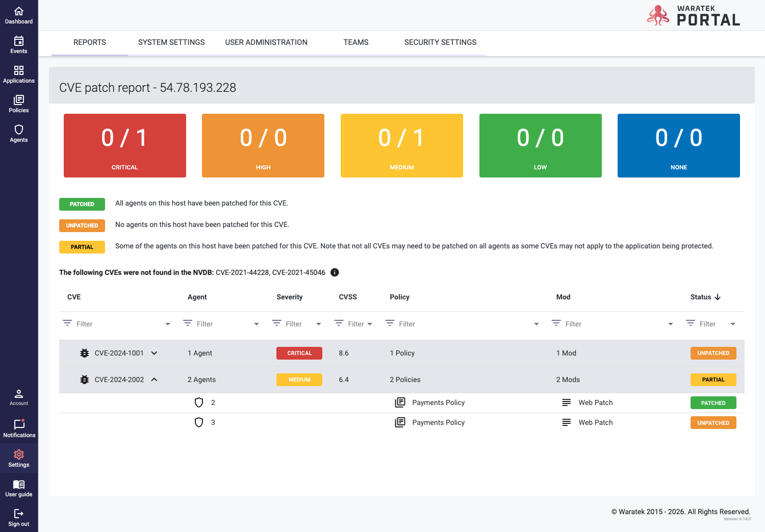Click CRITICAL severity badge for CVE-2024-1001

299,353
